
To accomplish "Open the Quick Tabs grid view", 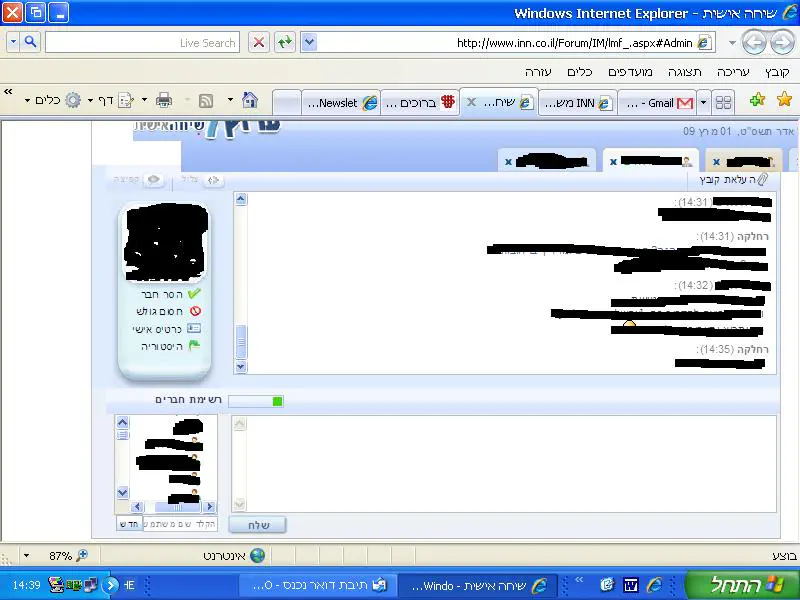I will tap(724, 102).
